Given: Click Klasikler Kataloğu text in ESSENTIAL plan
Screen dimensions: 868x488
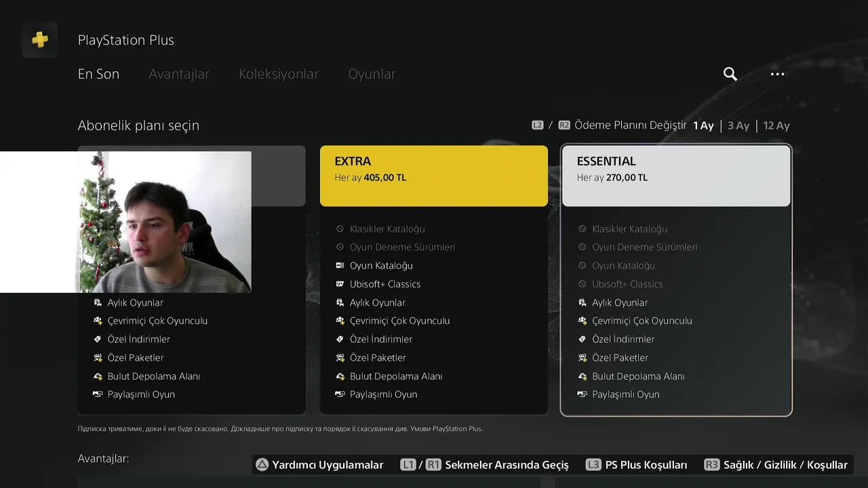Looking at the screenshot, I should point(629,229).
